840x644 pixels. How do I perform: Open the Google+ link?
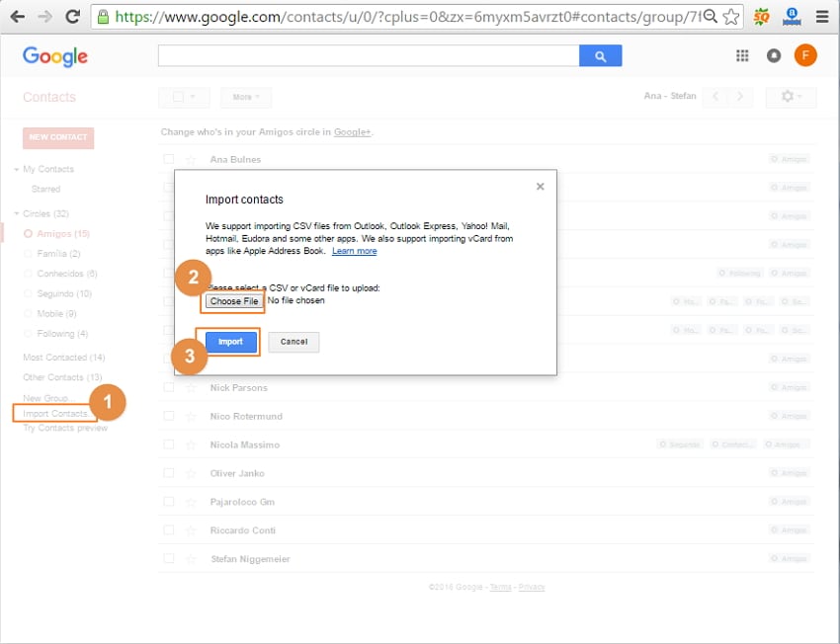click(x=352, y=132)
